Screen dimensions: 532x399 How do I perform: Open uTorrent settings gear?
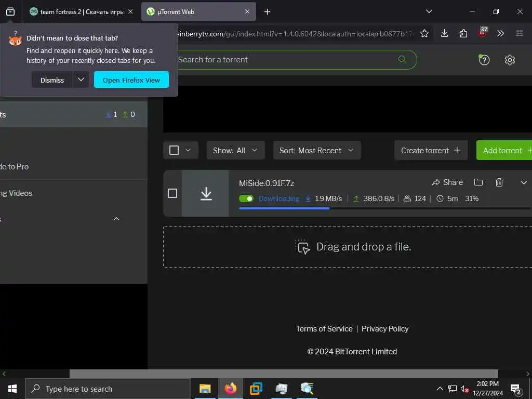[510, 60]
